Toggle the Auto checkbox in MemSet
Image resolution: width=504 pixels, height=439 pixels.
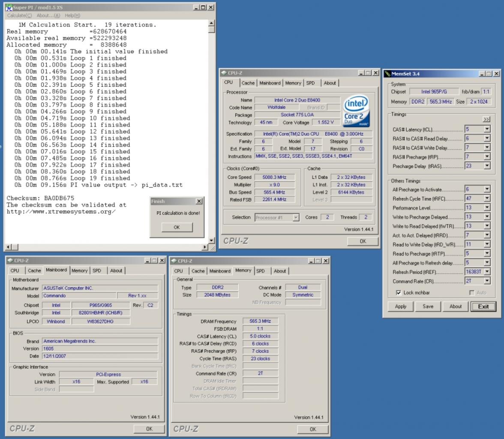pos(471,292)
